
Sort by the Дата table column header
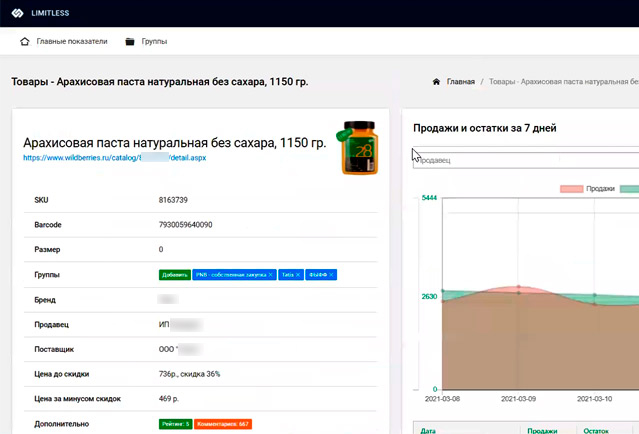point(428,431)
